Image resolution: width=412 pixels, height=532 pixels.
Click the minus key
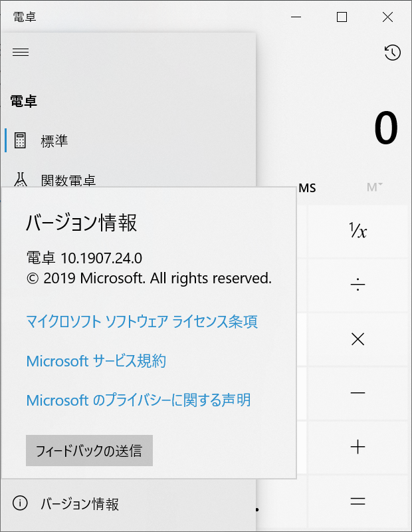(358, 393)
